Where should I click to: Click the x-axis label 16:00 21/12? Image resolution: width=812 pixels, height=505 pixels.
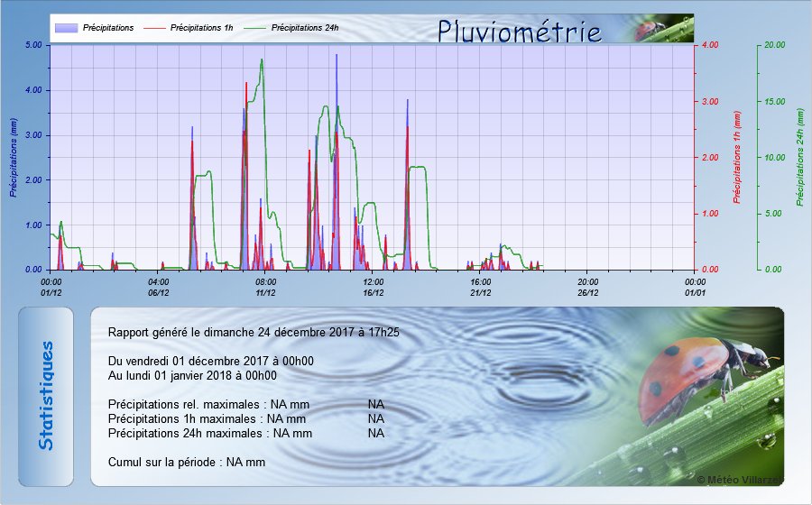481,287
